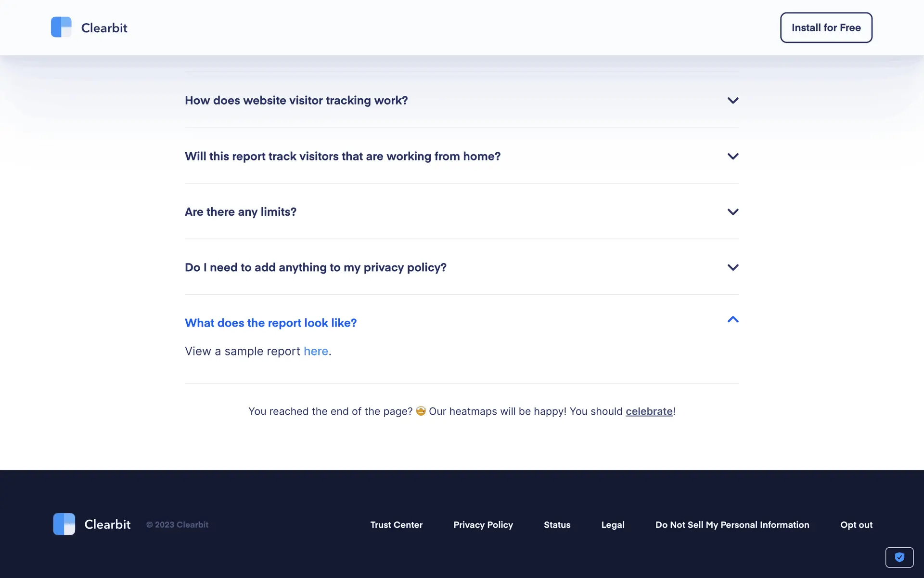The image size is (924, 578).
Task: Open the sample report 'here' link
Action: (x=316, y=352)
